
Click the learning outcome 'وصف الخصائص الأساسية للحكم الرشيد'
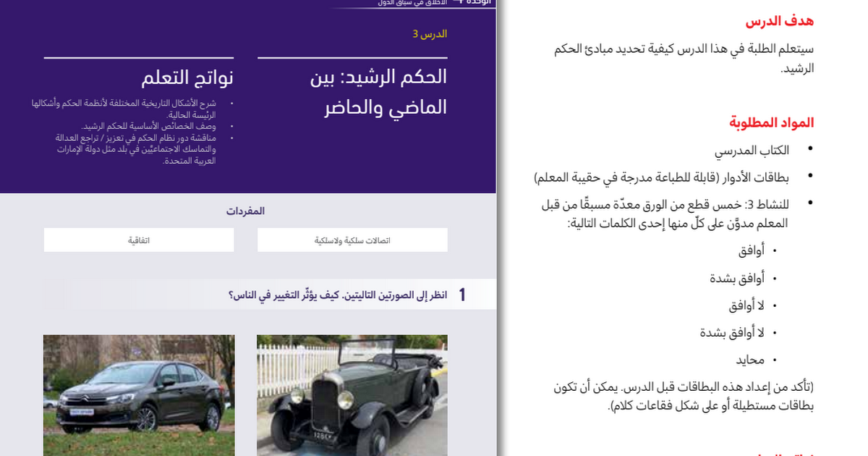(150, 126)
